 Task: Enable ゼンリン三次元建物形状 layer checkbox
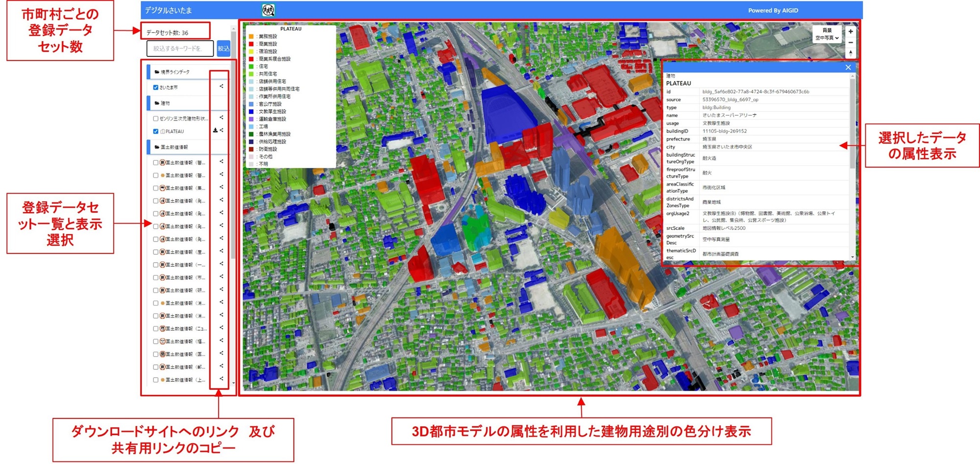[x=156, y=119]
